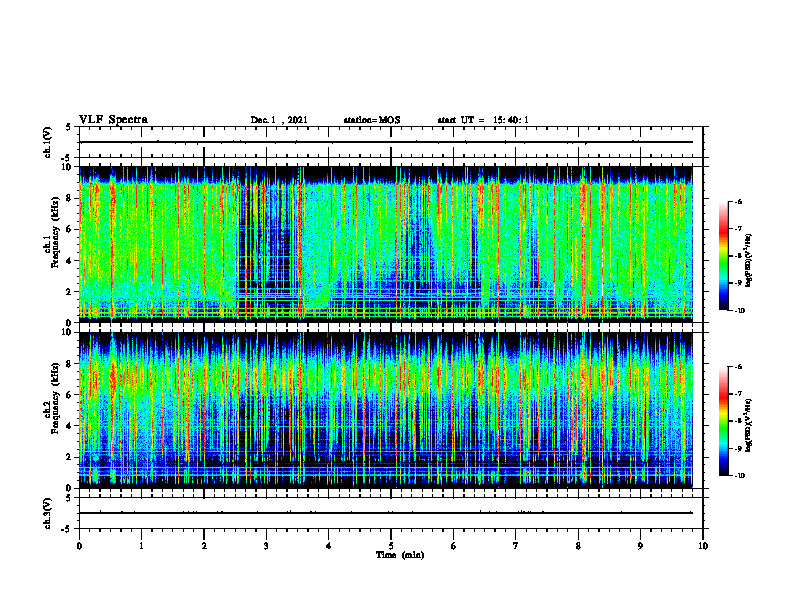Select the ch.1 colorbar "log(PSD)(V²/Hz)" label
Image resolution: width=792 pixels, height=612 pixels.
[x=749, y=261]
